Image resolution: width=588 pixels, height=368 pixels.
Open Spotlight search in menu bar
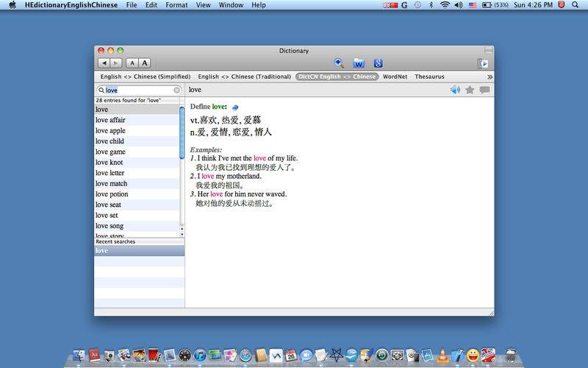point(576,5)
